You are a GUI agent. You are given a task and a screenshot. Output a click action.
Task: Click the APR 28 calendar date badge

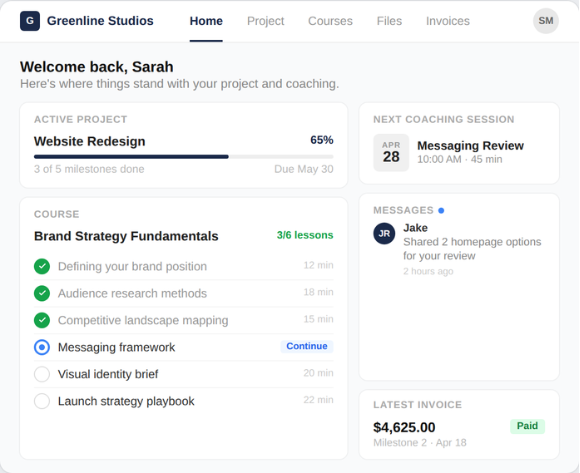391,152
